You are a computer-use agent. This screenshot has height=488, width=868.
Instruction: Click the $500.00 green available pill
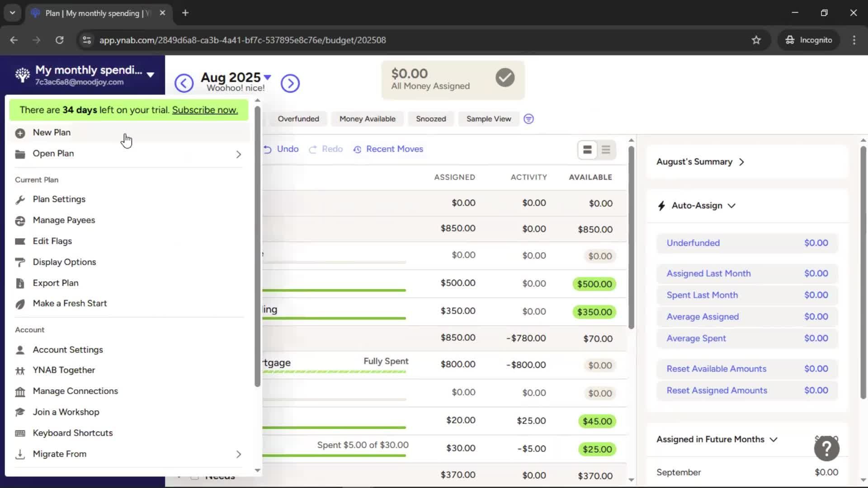click(x=594, y=284)
